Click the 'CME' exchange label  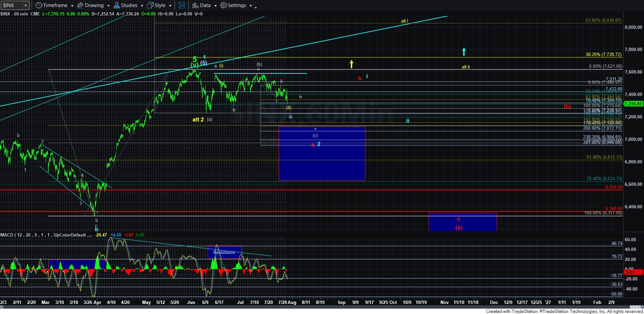click(x=35, y=14)
